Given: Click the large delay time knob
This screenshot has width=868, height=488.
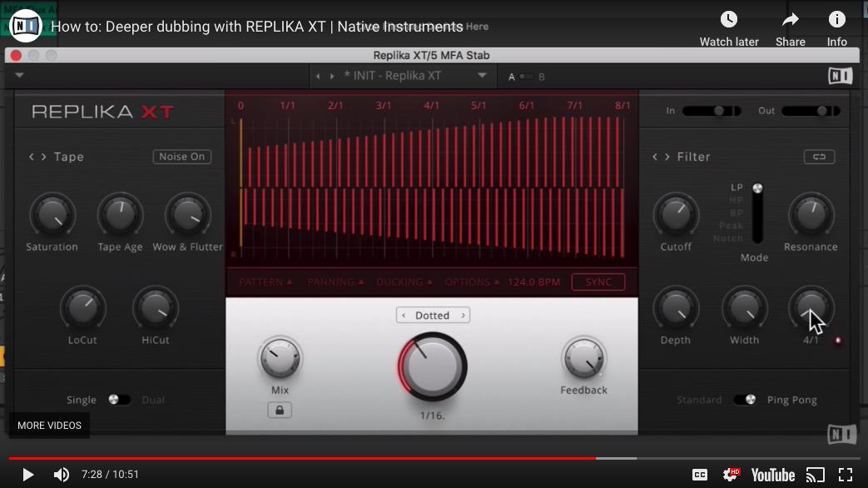Looking at the screenshot, I should (x=433, y=366).
